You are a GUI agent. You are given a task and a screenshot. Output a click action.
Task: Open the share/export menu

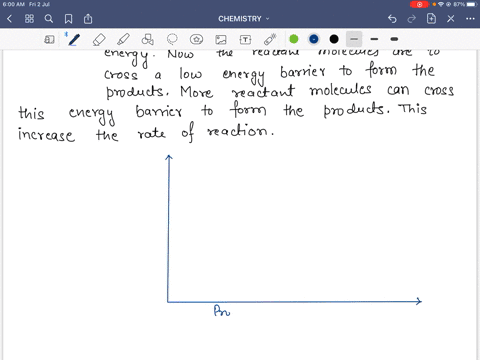[88, 19]
